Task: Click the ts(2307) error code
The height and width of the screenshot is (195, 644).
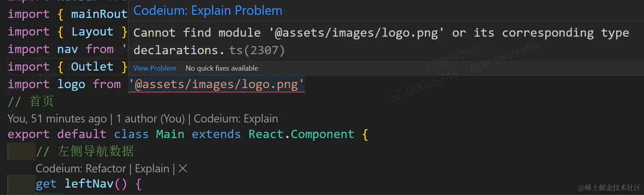Action: [x=257, y=50]
